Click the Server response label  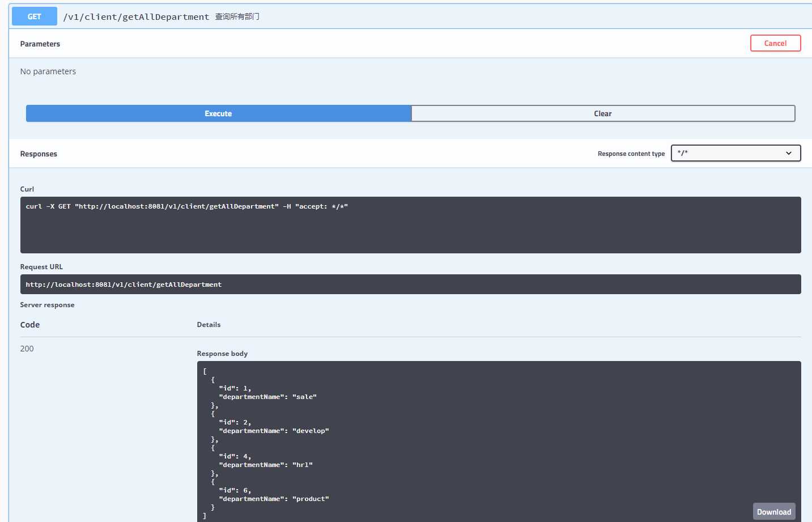[x=47, y=305]
